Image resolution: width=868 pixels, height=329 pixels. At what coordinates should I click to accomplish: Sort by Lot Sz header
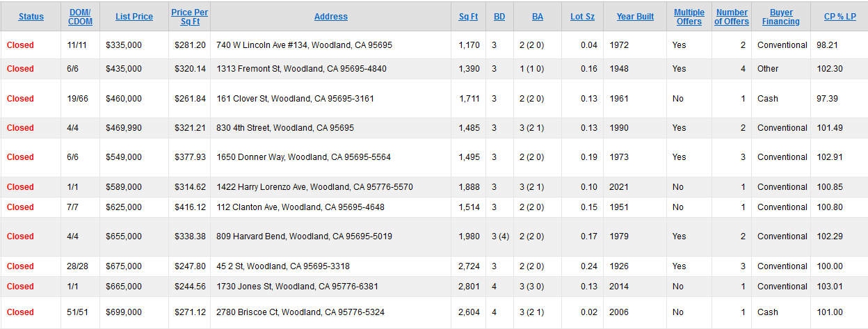pyautogui.click(x=581, y=17)
